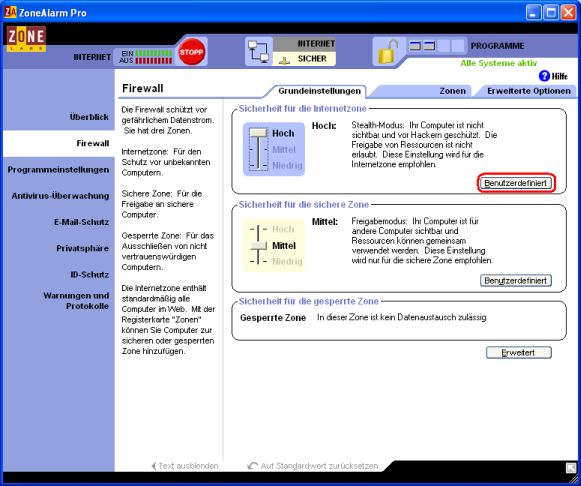Open Programmeinstellungen in the sidebar
581x486 pixels.
[x=58, y=170]
